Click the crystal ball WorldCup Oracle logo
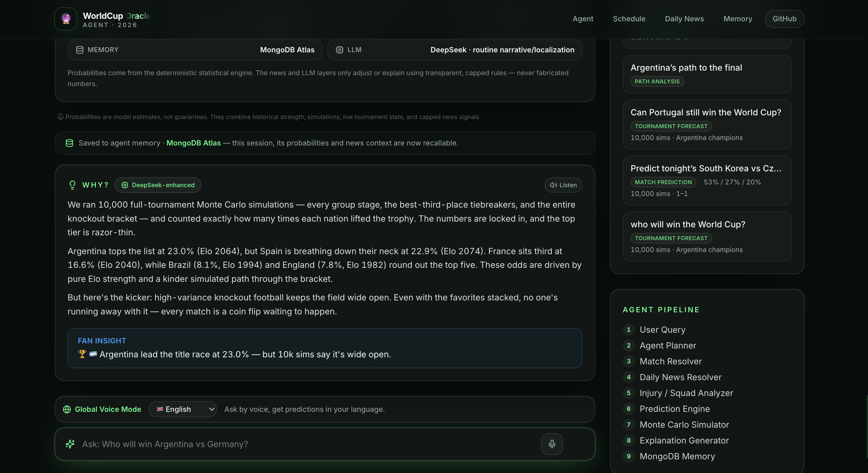Viewport: 868px width, 473px height. pyautogui.click(x=66, y=19)
